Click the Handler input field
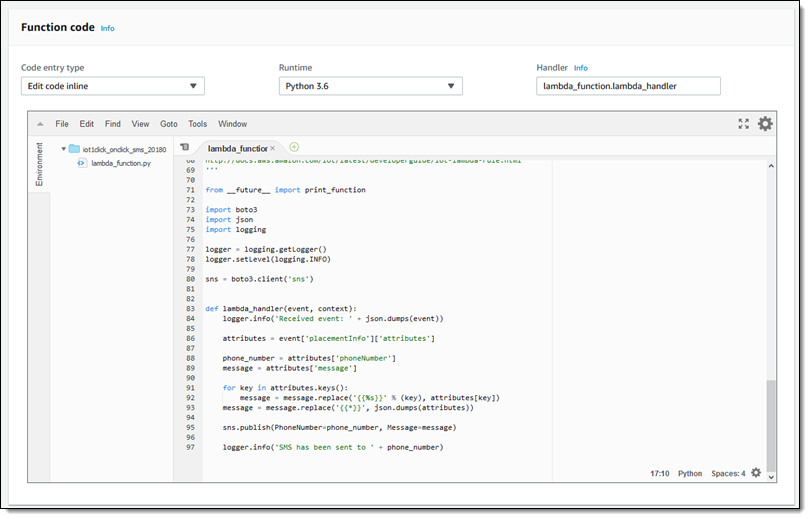 click(x=628, y=86)
